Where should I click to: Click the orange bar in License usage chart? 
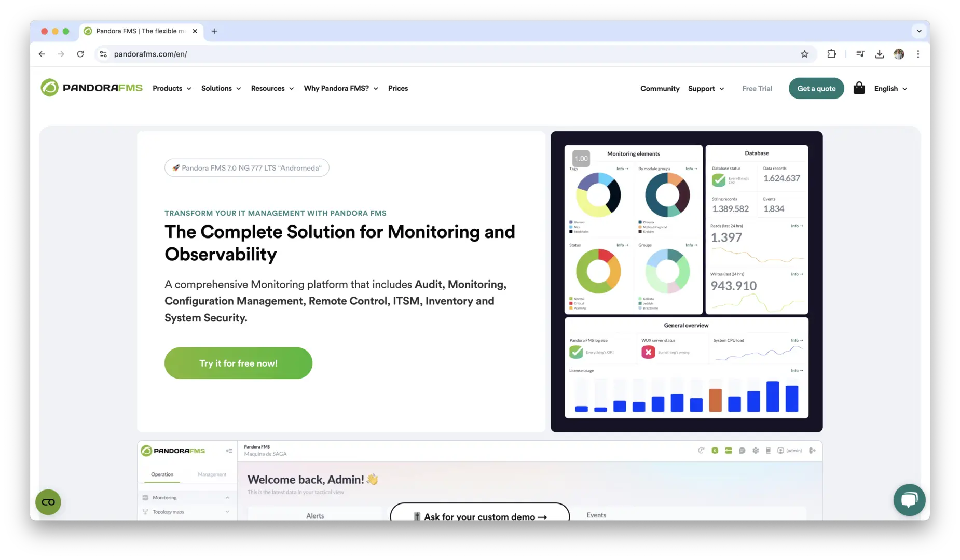tap(715, 400)
